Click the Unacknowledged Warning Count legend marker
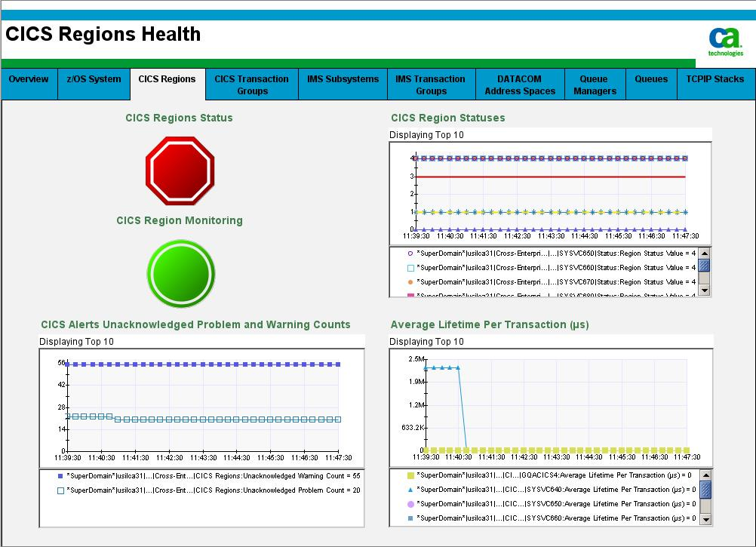 pos(60,476)
